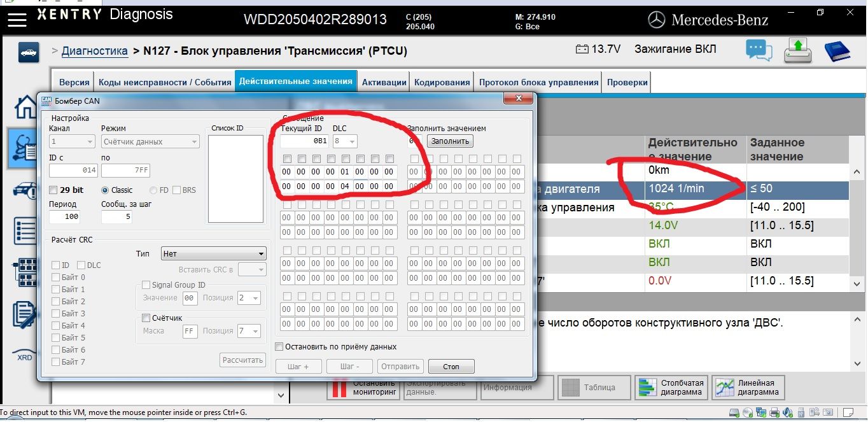Image resolution: width=868 pixels, height=422 pixels.
Task: Open the chat messages icon
Action: [759, 50]
